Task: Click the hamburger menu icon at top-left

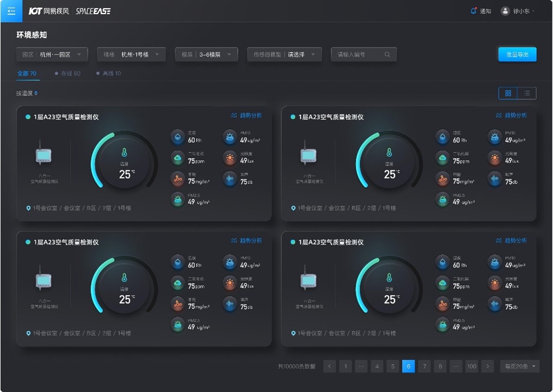Action: point(11,11)
